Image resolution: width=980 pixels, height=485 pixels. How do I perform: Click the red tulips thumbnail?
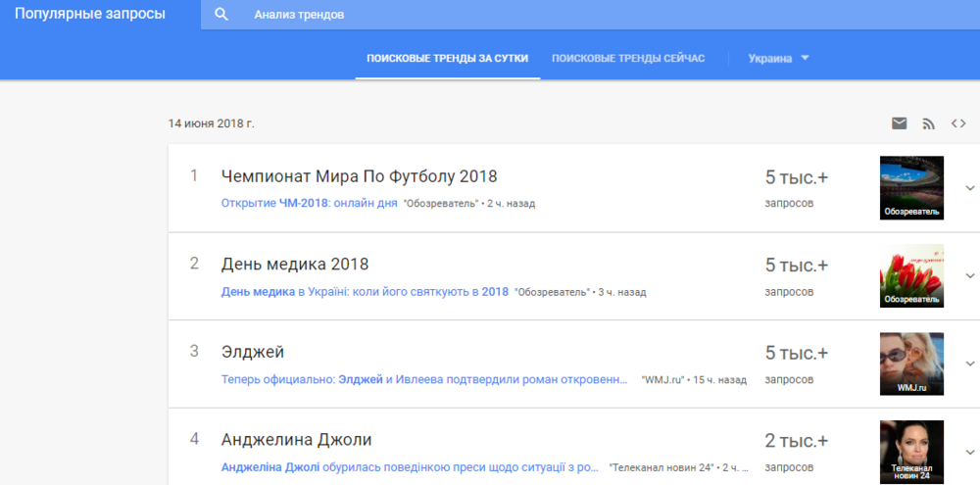911,275
